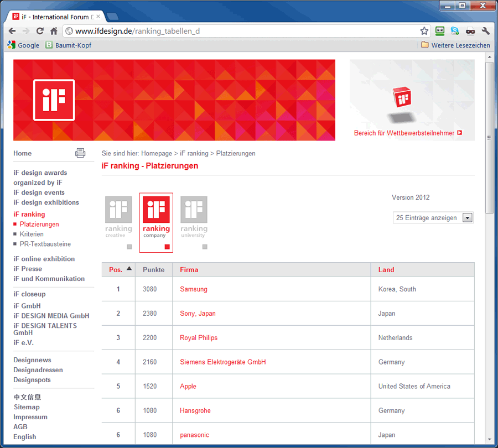Go back using browser back arrow

coord(12,31)
